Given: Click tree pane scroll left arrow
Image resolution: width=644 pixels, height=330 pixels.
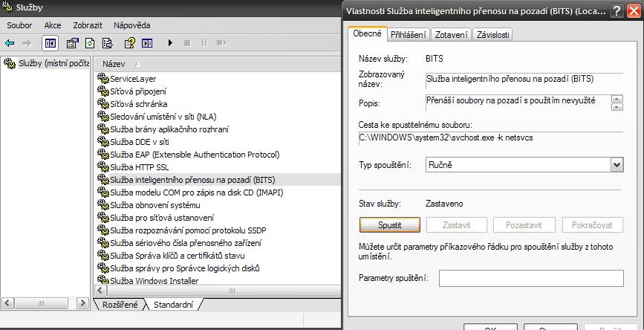Looking at the screenshot, I should pos(8,303).
